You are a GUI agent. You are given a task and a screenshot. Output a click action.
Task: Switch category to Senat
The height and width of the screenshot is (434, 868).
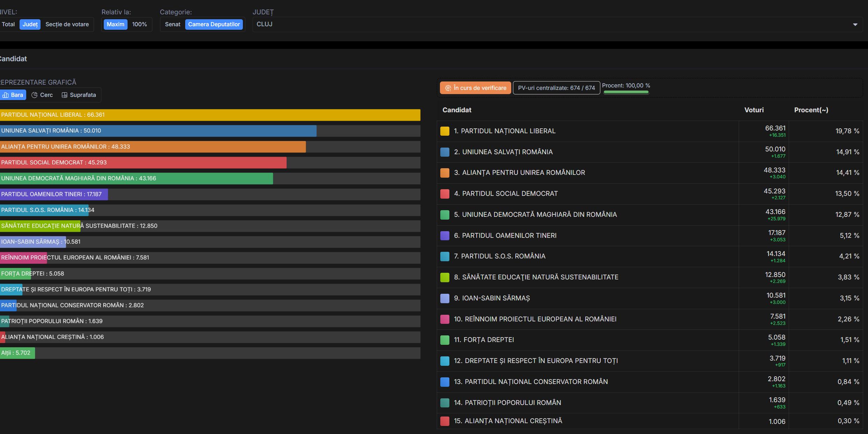click(x=173, y=24)
